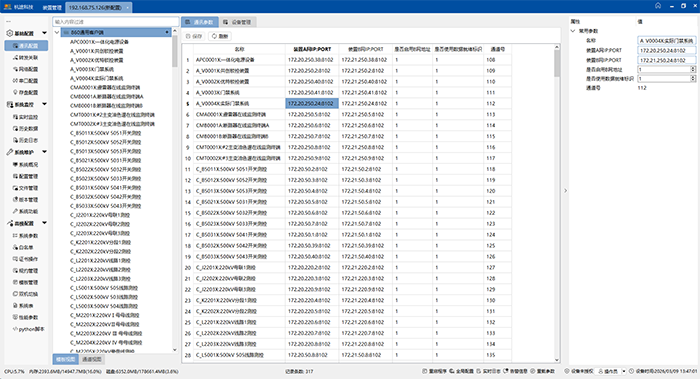This screenshot has width=700, height=379.
Task: Click the device tree's vertical scrollbar thumb
Action: click(x=175, y=50)
